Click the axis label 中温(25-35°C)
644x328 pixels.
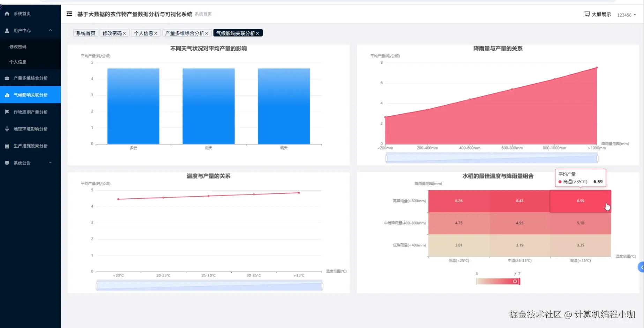point(519,261)
